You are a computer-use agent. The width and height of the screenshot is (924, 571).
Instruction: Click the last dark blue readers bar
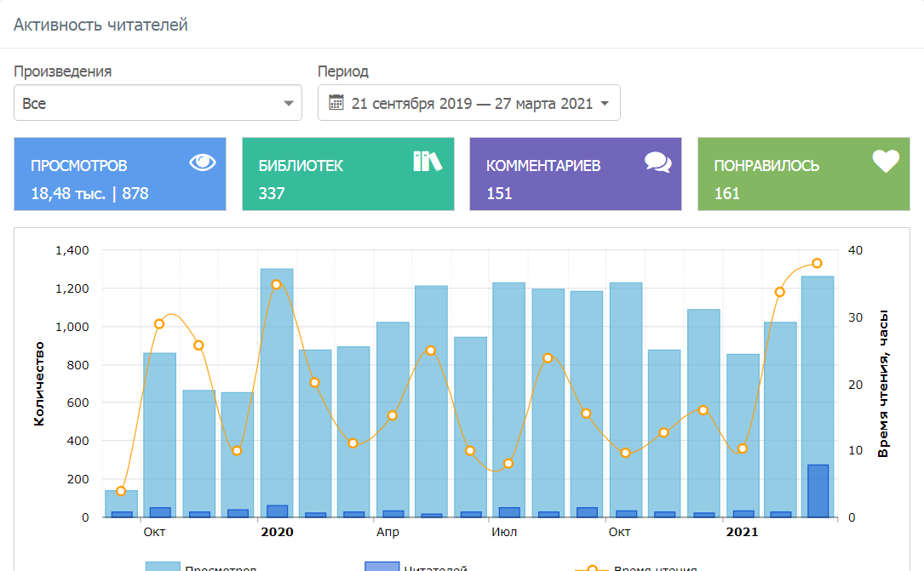point(818,491)
